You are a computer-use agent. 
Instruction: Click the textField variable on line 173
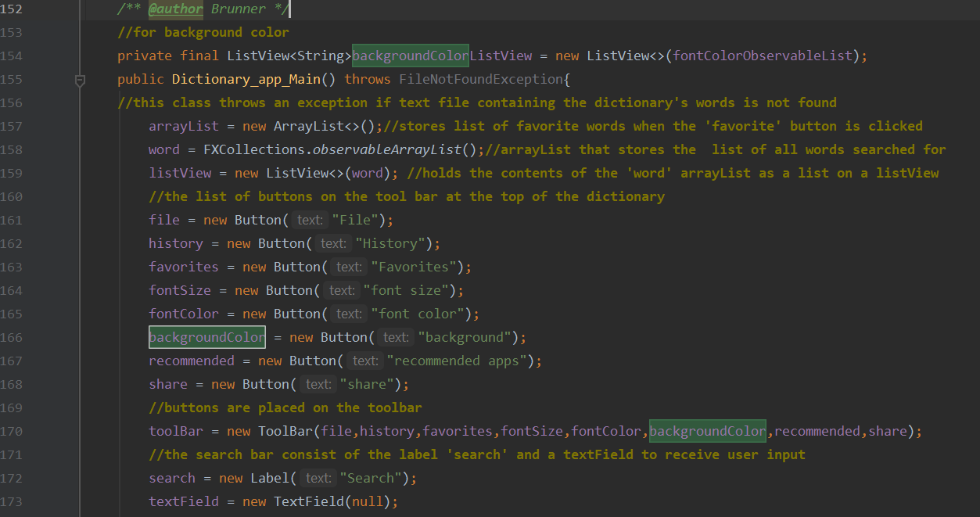coord(184,501)
